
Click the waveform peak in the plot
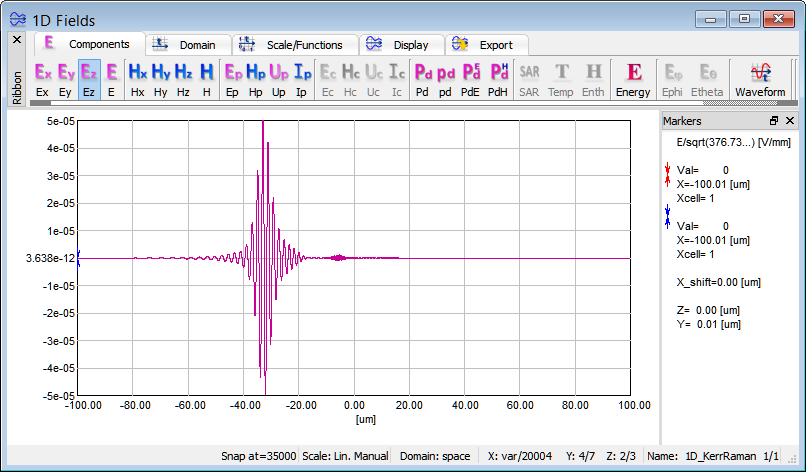coord(263,124)
